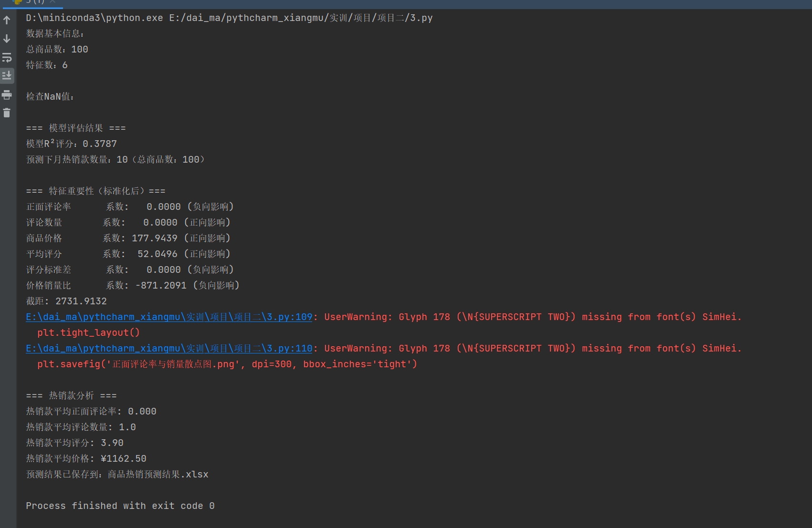Click the 'plt.savefig(...)' warning line
This screenshot has width=812, height=528.
coord(227,364)
